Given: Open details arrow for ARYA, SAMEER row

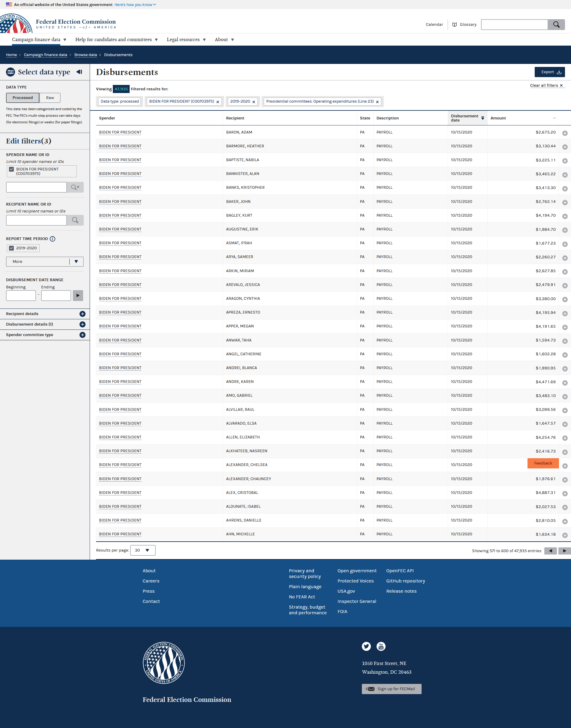Looking at the screenshot, I should [565, 258].
